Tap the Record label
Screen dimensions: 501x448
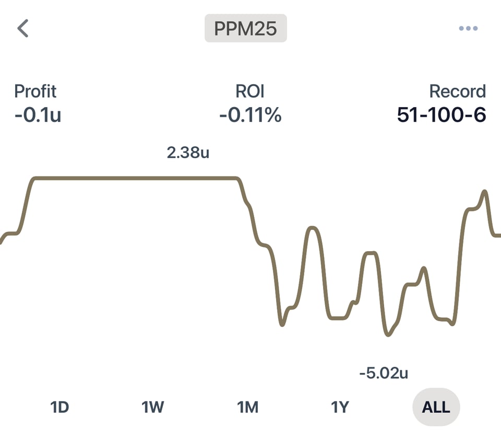click(457, 91)
